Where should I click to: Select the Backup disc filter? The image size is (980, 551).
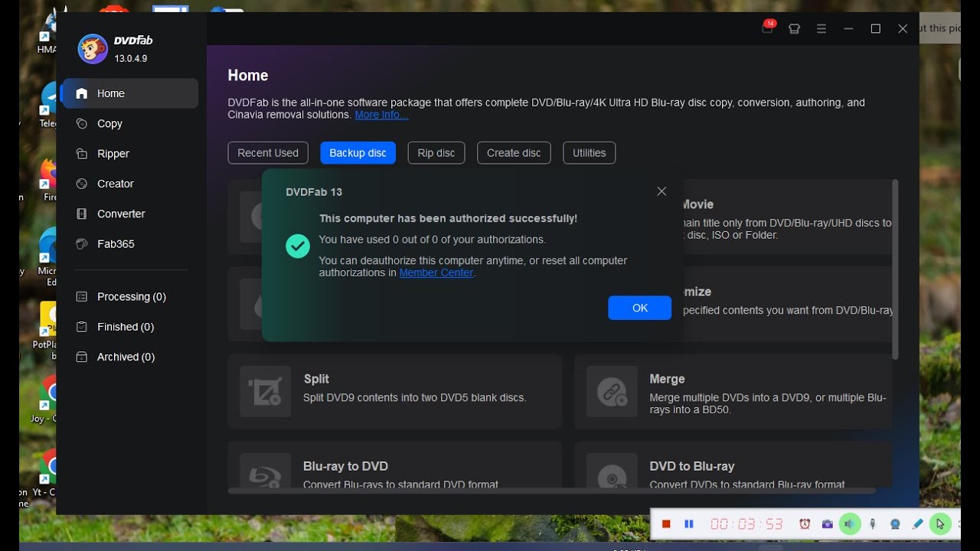[358, 153]
